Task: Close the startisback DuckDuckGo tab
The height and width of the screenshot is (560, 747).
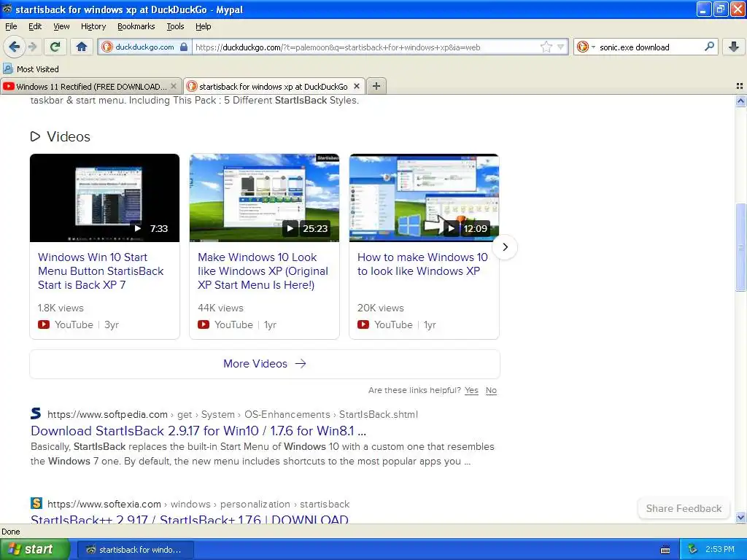Action: coord(356,86)
